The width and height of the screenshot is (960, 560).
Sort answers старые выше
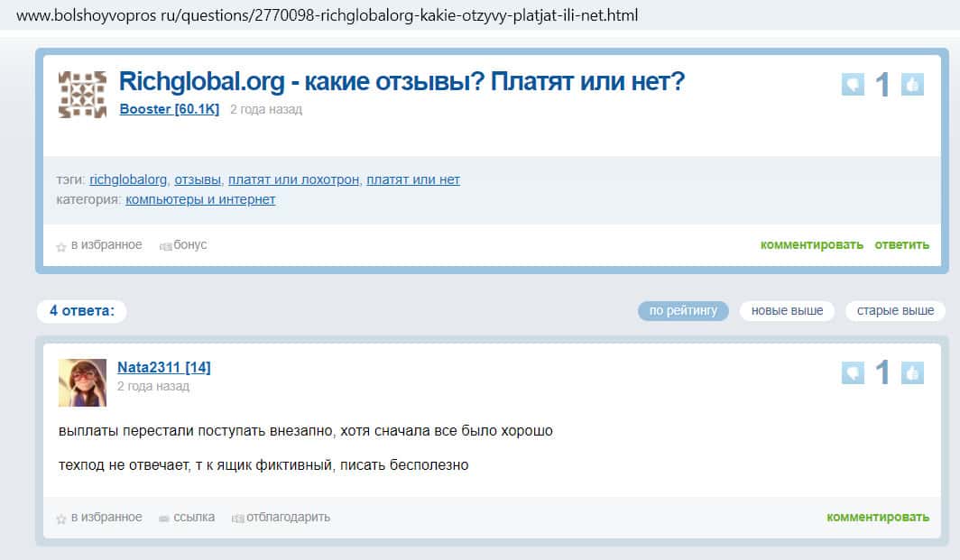pos(895,311)
